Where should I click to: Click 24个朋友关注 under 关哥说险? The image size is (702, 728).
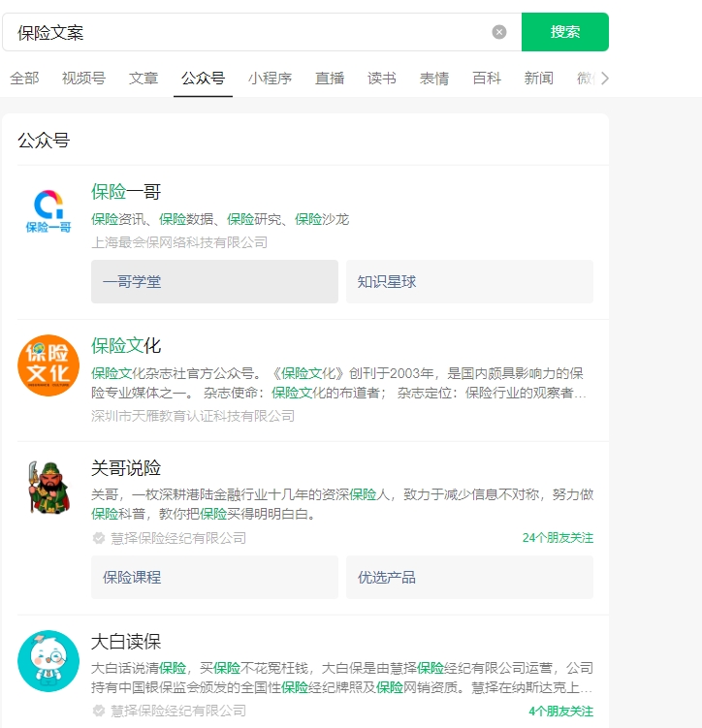[558, 538]
